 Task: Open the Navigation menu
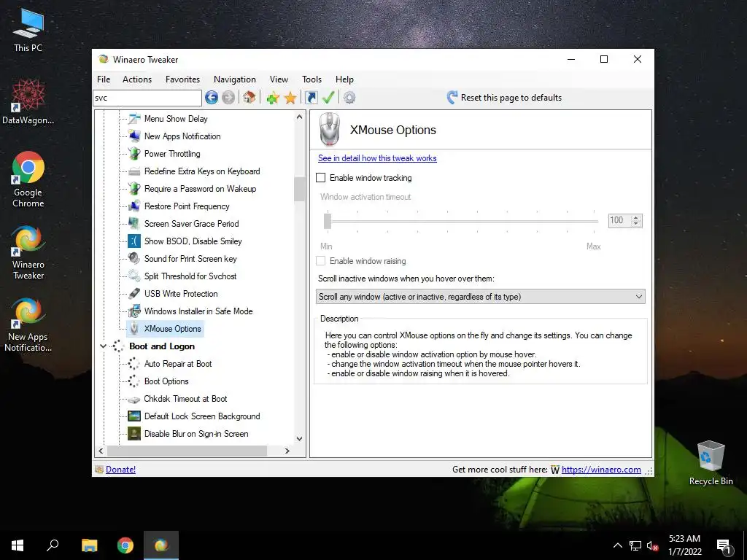[x=235, y=79]
